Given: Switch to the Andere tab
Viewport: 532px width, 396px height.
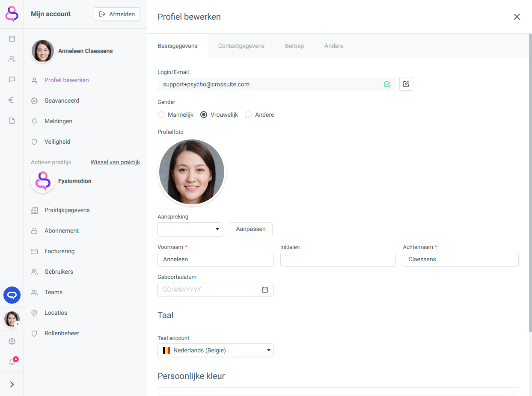Looking at the screenshot, I should [x=334, y=46].
